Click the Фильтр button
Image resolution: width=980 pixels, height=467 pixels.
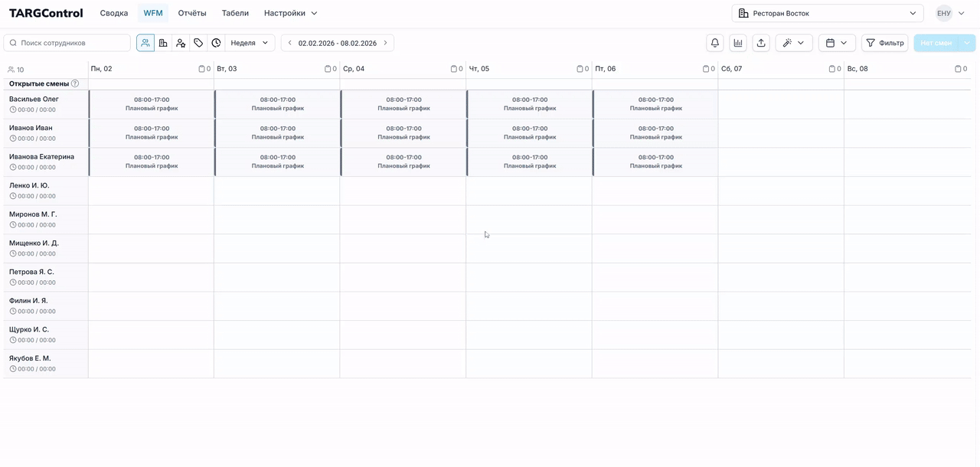884,43
